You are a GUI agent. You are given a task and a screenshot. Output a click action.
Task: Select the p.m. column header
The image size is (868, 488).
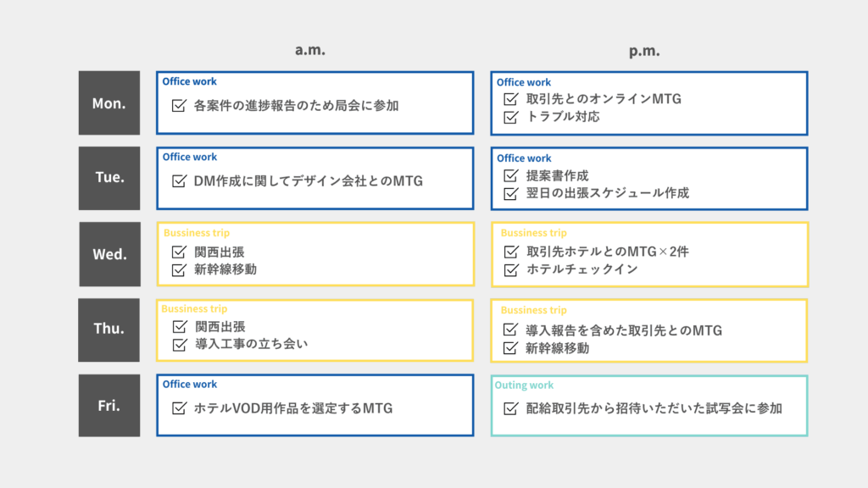644,52
